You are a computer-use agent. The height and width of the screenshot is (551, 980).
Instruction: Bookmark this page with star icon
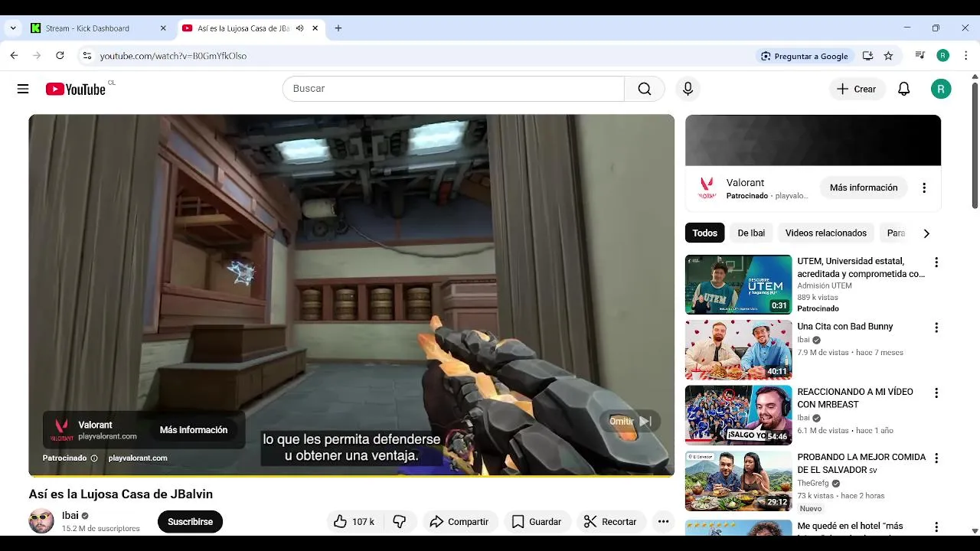[888, 56]
